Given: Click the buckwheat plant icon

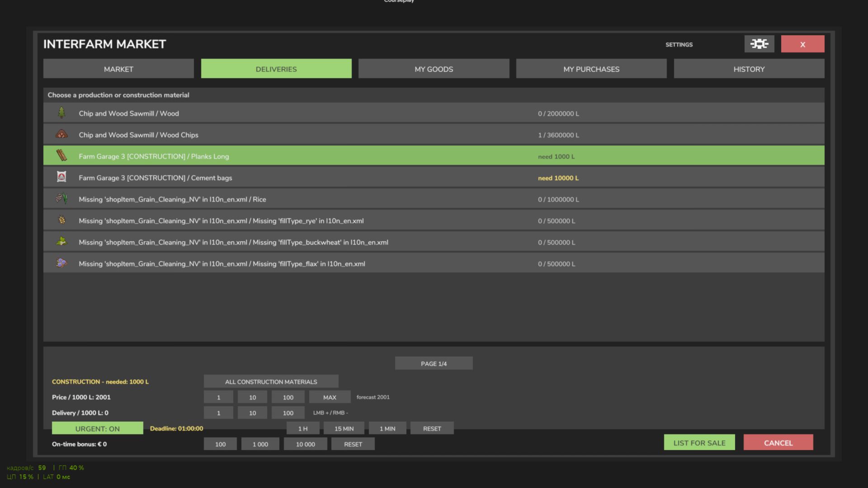Looking at the screenshot, I should coord(61,241).
